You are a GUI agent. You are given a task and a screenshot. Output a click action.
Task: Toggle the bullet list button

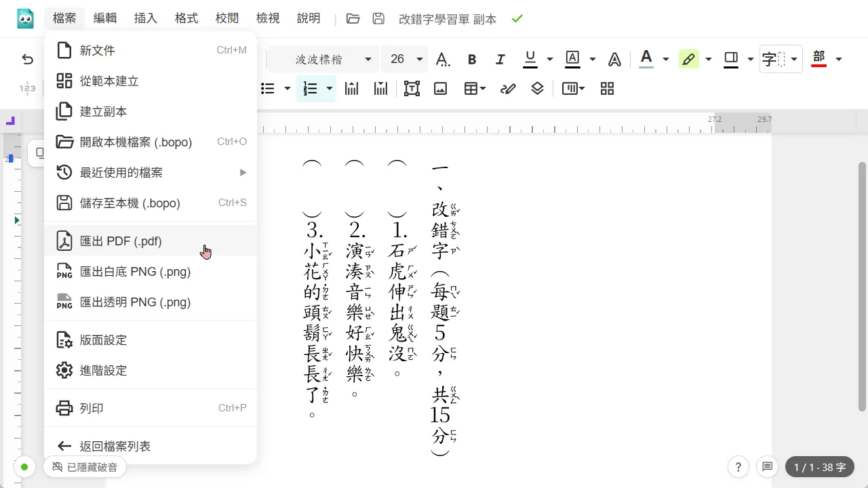click(x=268, y=88)
